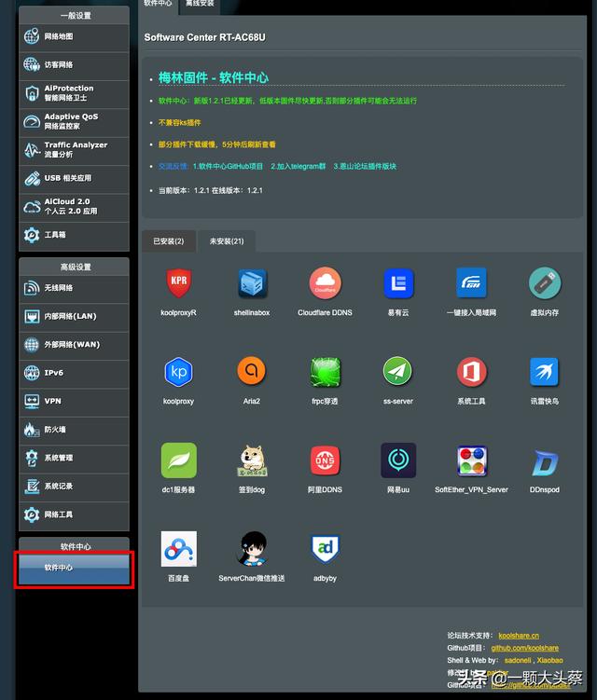Open the ServerChan微信推送 plugin icon
597x700 pixels.
252,549
